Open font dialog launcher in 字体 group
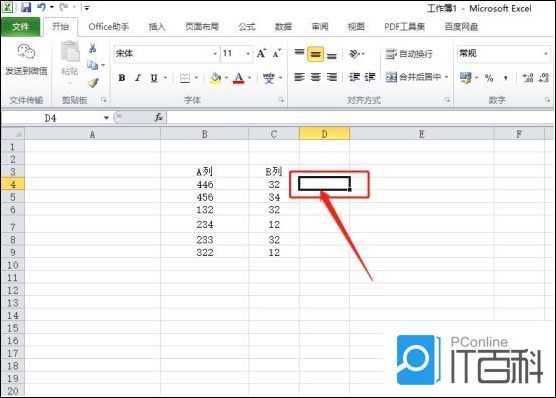556x398 pixels. [281, 100]
